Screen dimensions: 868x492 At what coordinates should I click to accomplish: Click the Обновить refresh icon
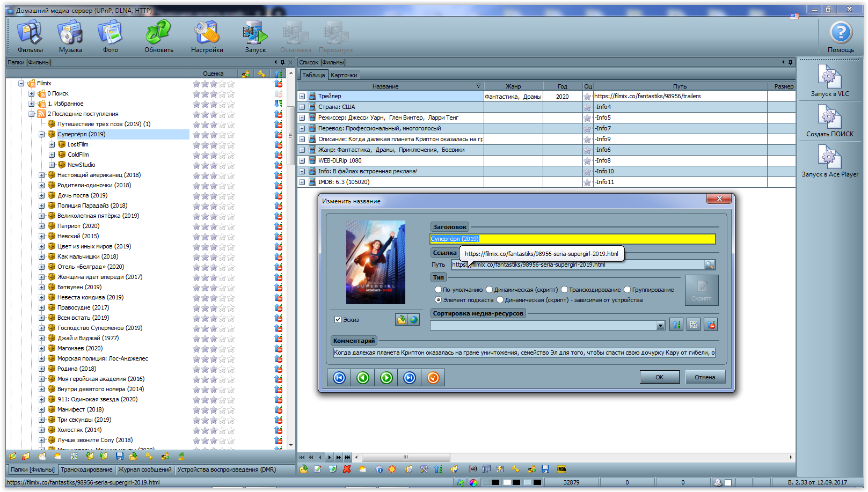(x=158, y=36)
